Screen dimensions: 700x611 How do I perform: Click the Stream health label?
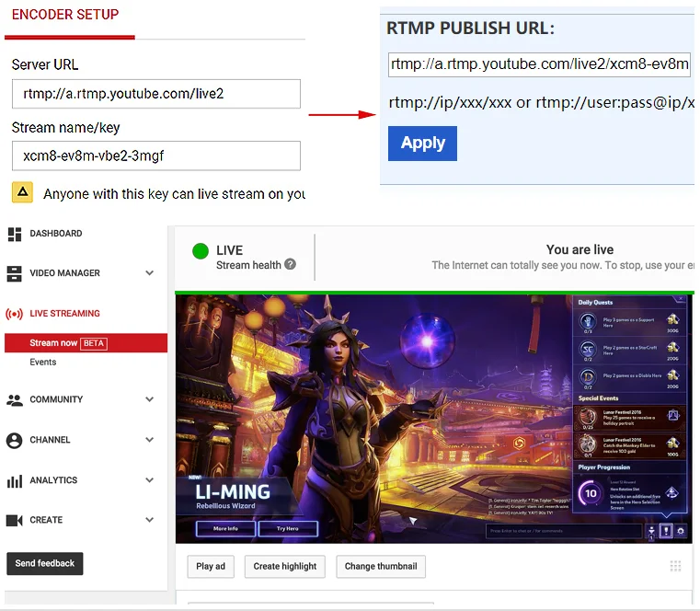pyautogui.click(x=248, y=265)
